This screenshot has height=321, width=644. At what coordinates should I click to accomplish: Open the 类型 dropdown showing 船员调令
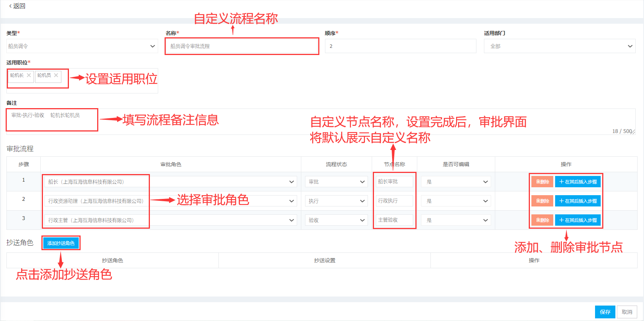[82, 46]
